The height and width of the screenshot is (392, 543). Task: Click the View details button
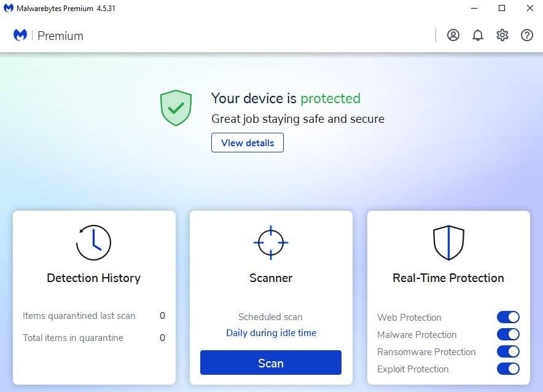[248, 143]
